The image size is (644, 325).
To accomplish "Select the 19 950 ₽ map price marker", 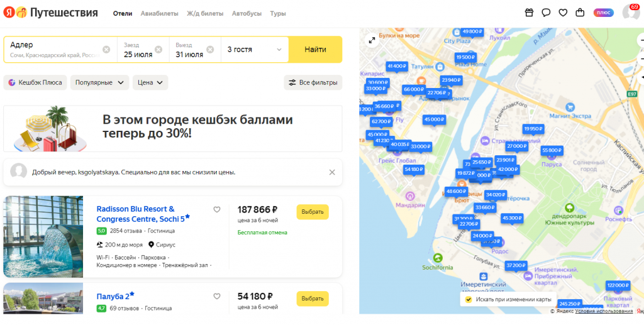I will point(533,129).
